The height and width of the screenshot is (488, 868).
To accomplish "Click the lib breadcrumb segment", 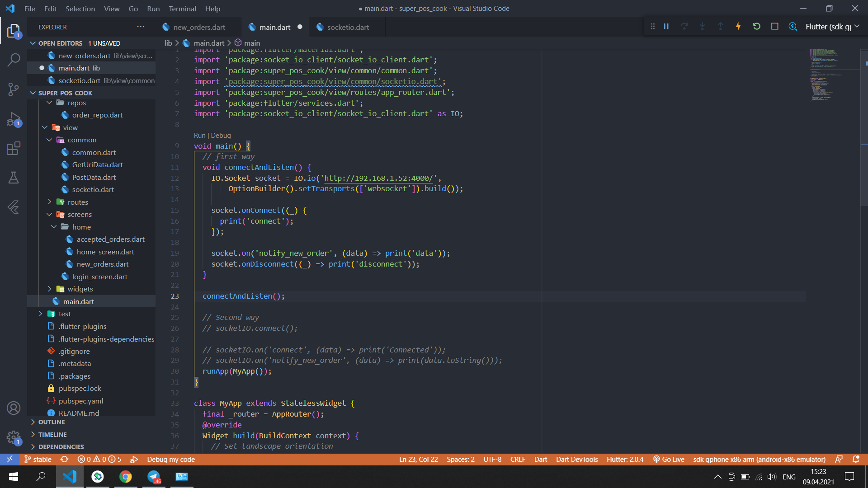I will coord(168,43).
